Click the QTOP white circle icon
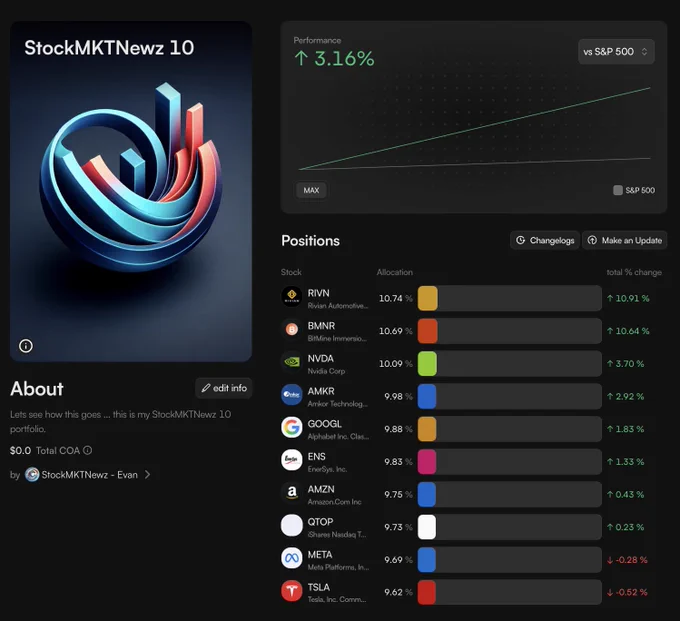This screenshot has width=680, height=621. 292,526
